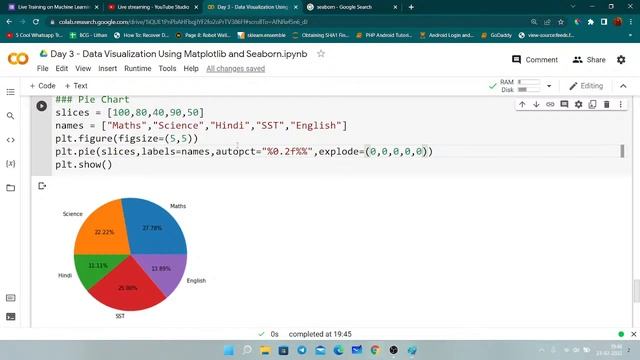
Task: Copy link to cell icon
Action: point(550,104)
